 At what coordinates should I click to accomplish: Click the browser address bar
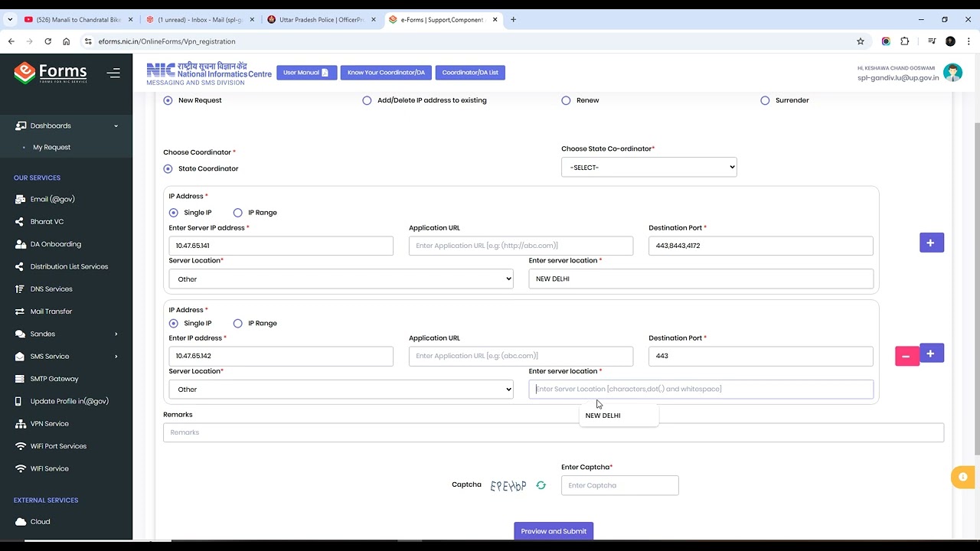tap(467, 41)
